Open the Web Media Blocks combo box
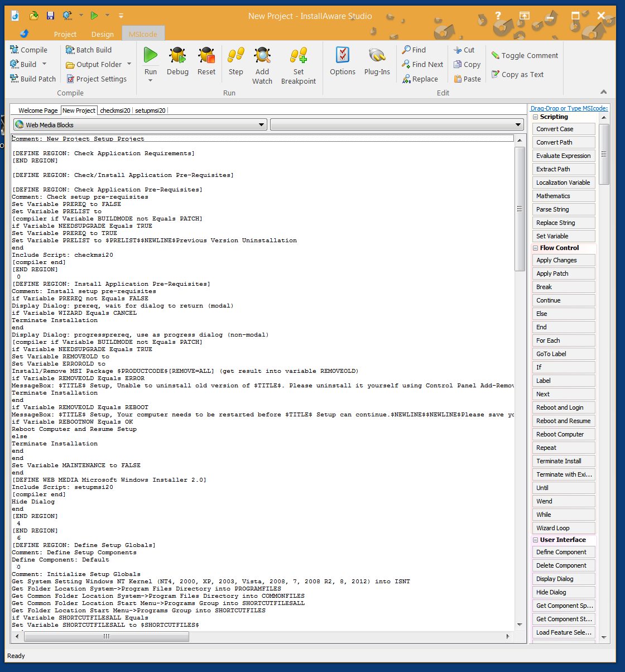 tap(140, 125)
